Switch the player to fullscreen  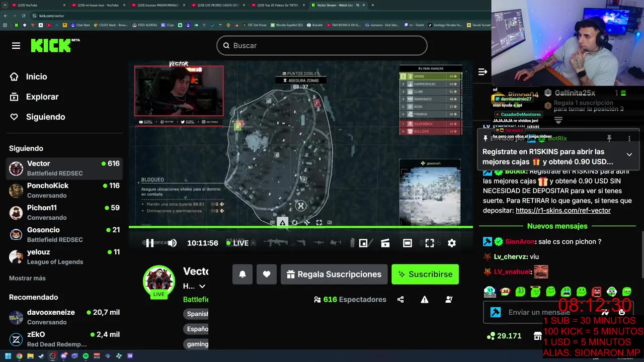(430, 243)
